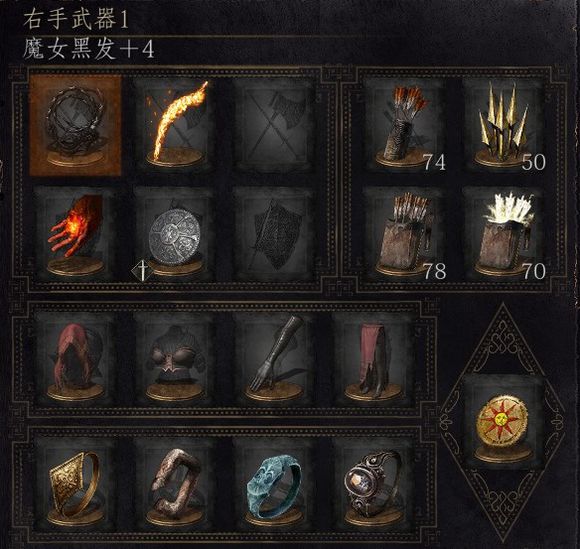This screenshot has height=549, width=580.
Task: Select the round silver shield slot
Action: pos(175,234)
